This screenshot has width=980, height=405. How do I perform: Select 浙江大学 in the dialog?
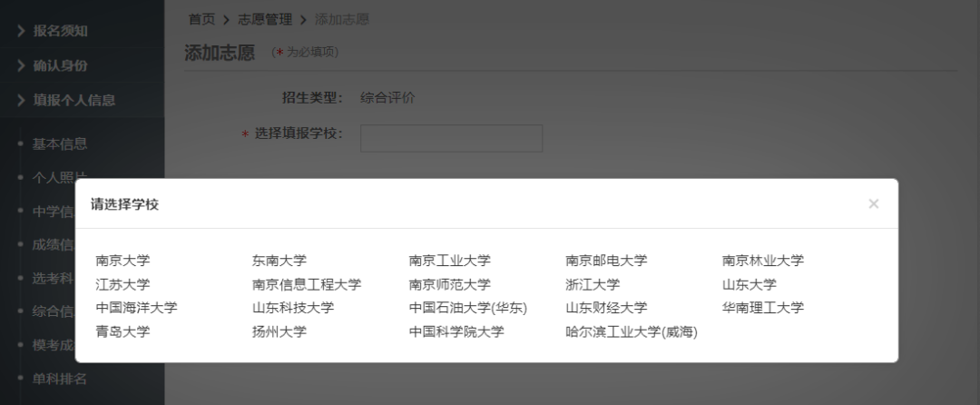coord(593,284)
